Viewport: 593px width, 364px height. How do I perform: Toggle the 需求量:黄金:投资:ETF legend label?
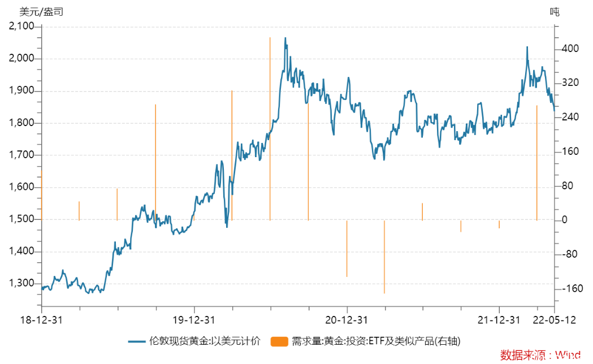[x=376, y=341]
